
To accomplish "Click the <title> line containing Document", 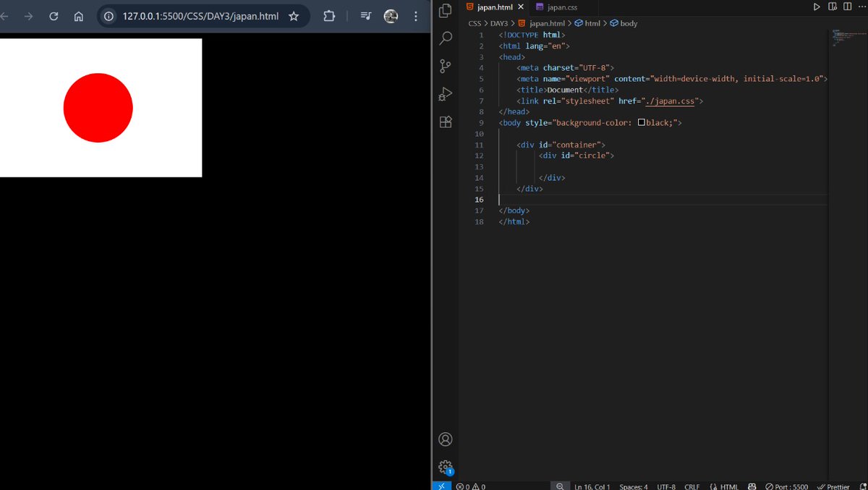I will [567, 90].
